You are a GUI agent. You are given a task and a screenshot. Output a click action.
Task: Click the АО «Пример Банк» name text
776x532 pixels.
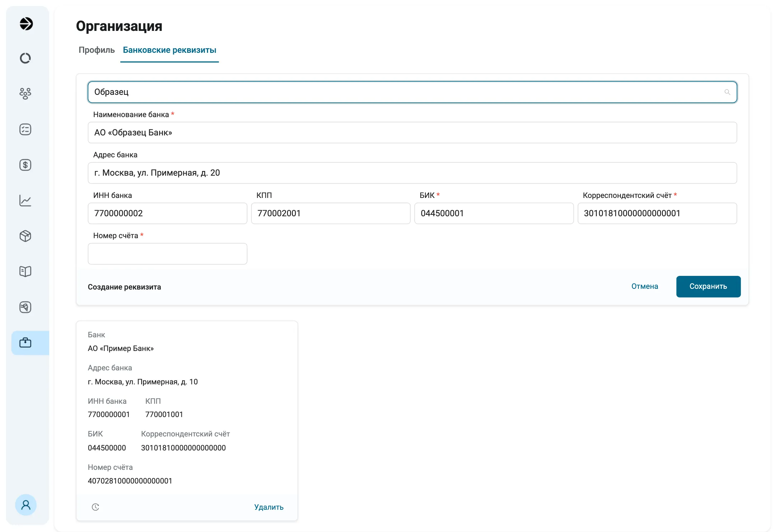coord(121,348)
